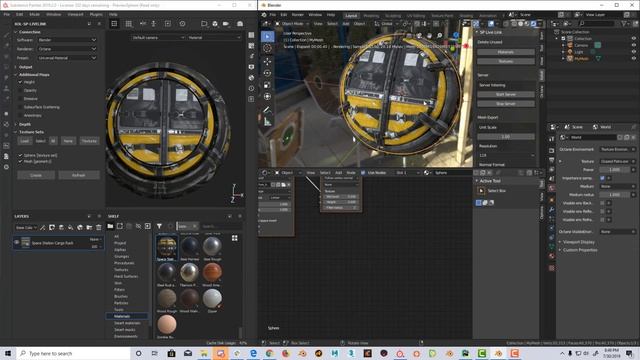The height and width of the screenshot is (360, 640).
Task: Click the camera icon in Substance viewport toolbar
Action: (226, 24)
